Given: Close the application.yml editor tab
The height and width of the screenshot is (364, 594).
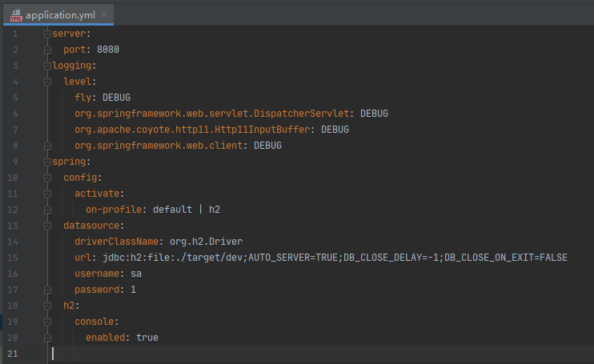Looking at the screenshot, I should click(105, 15).
